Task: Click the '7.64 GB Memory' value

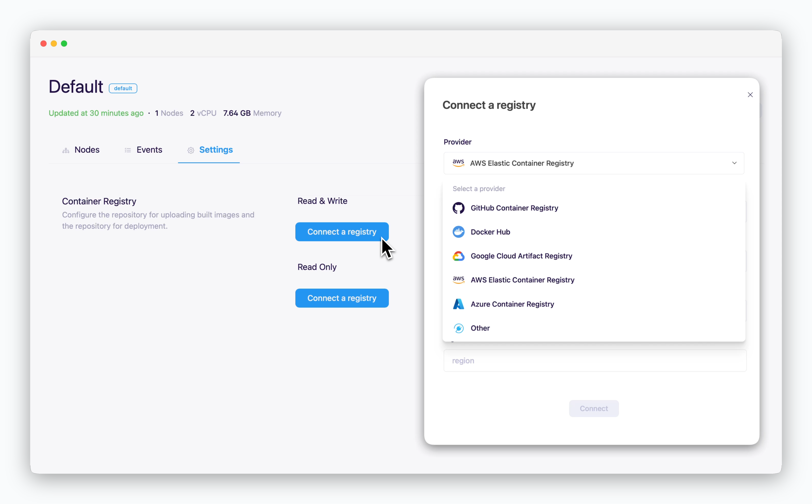Action: [x=252, y=113]
